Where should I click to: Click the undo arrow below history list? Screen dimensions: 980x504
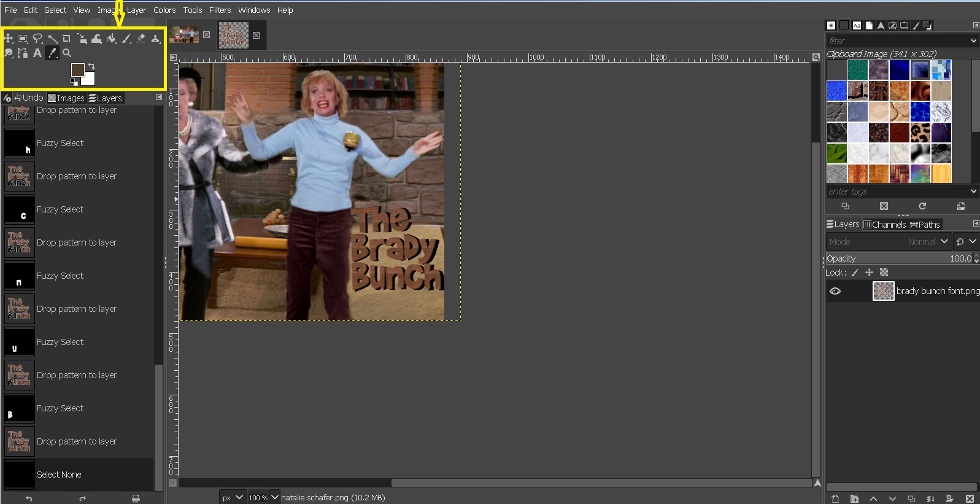tap(29, 498)
